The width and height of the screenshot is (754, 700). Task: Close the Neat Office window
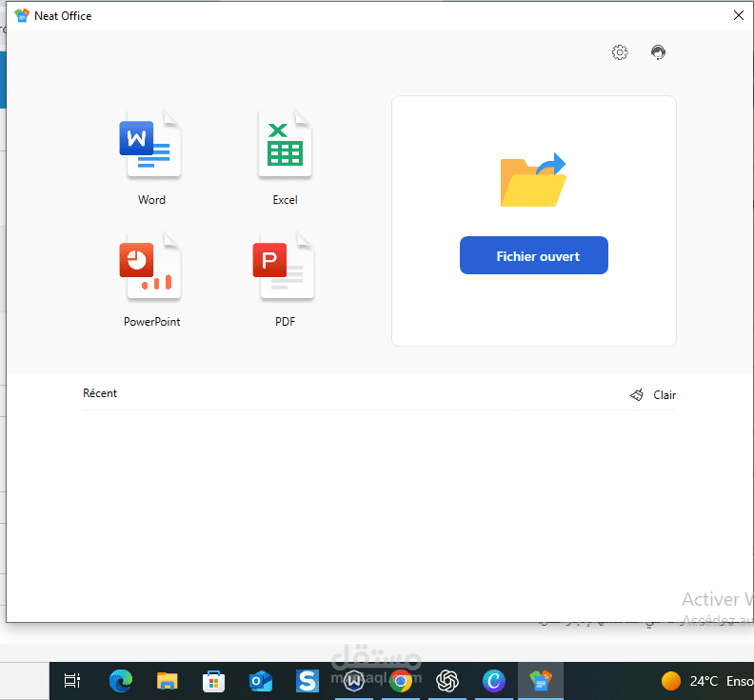pyautogui.click(x=739, y=15)
